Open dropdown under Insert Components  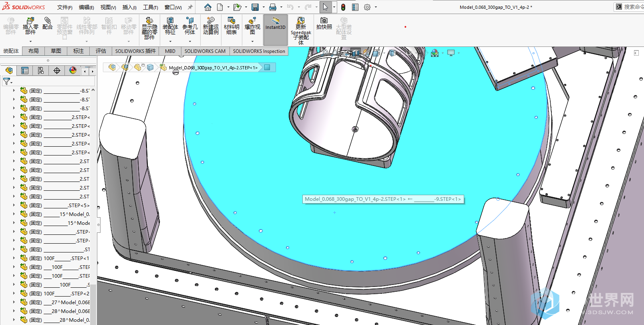point(30,41)
